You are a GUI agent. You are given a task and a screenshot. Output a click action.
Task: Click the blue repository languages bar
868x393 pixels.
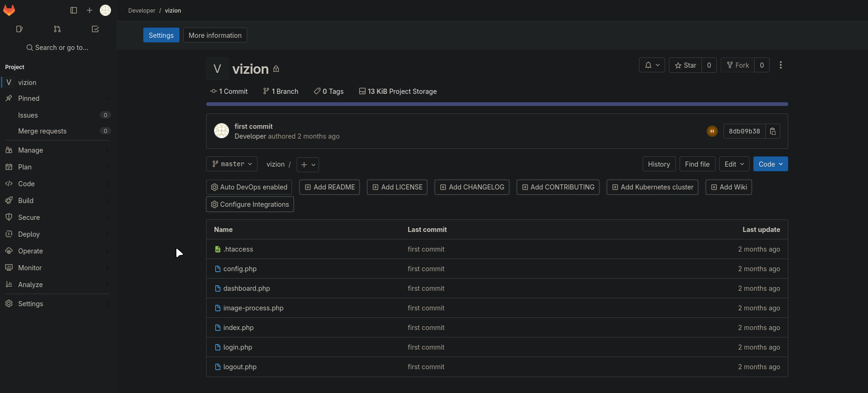point(497,104)
